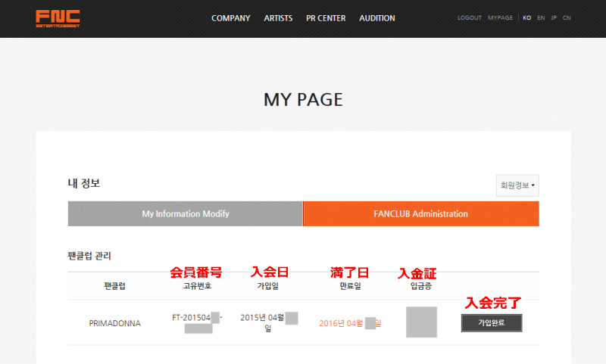Image resolution: width=606 pixels, height=364 pixels.
Task: Change the language to CN
Action: click(567, 18)
